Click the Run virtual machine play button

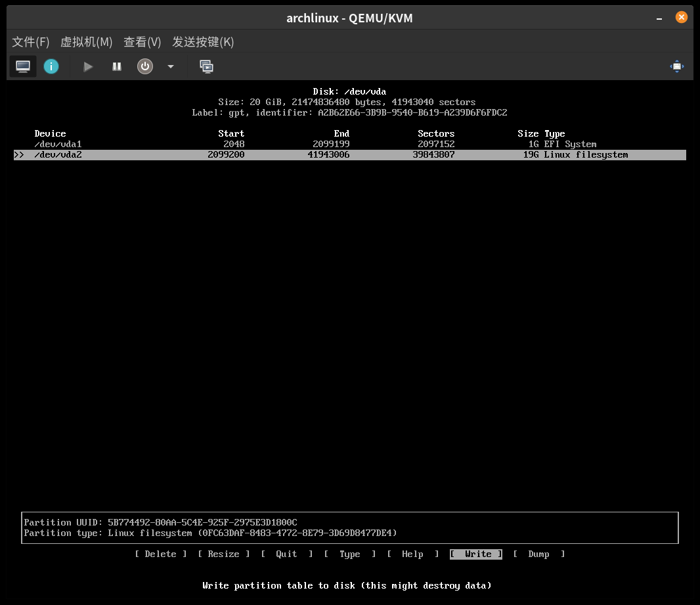tap(88, 66)
